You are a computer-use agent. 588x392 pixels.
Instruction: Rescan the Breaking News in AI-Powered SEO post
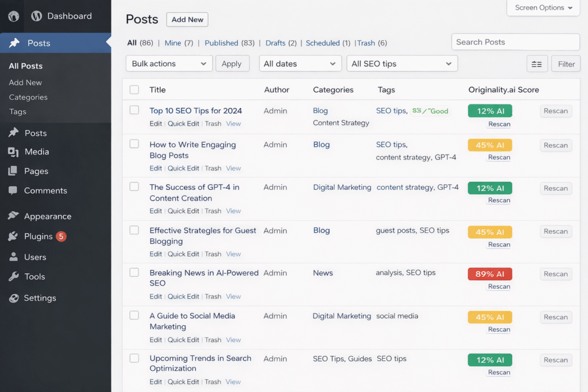point(555,274)
